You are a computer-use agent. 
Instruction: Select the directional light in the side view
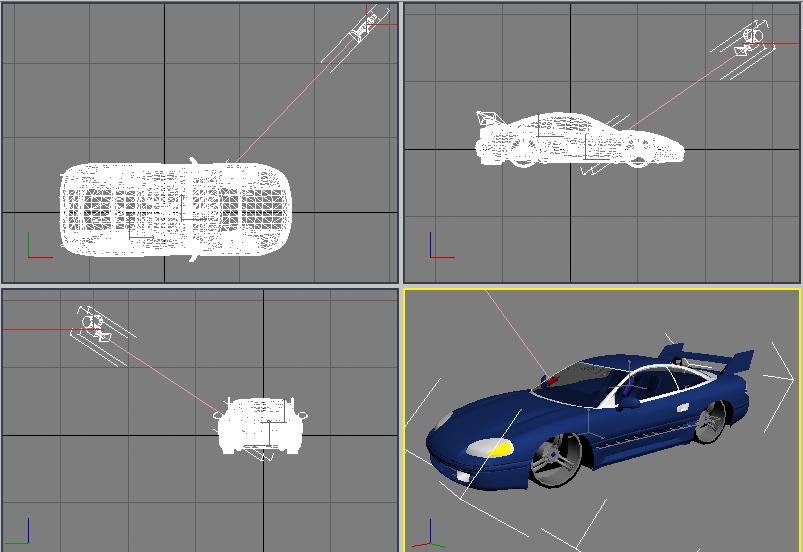coord(750,43)
